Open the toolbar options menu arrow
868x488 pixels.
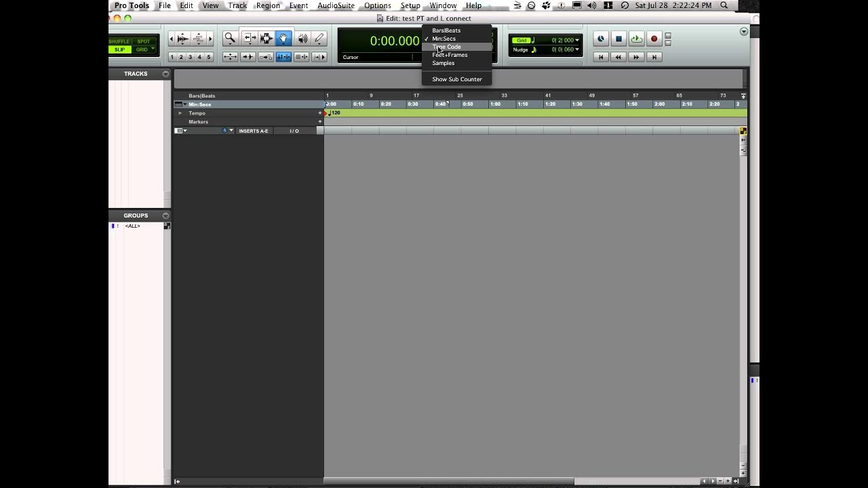point(744,32)
